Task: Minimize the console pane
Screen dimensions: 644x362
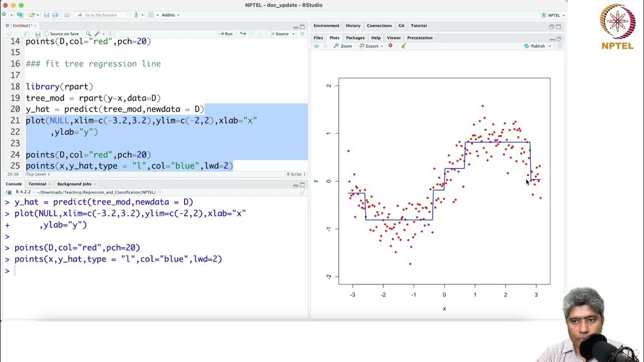Action: pos(295,186)
